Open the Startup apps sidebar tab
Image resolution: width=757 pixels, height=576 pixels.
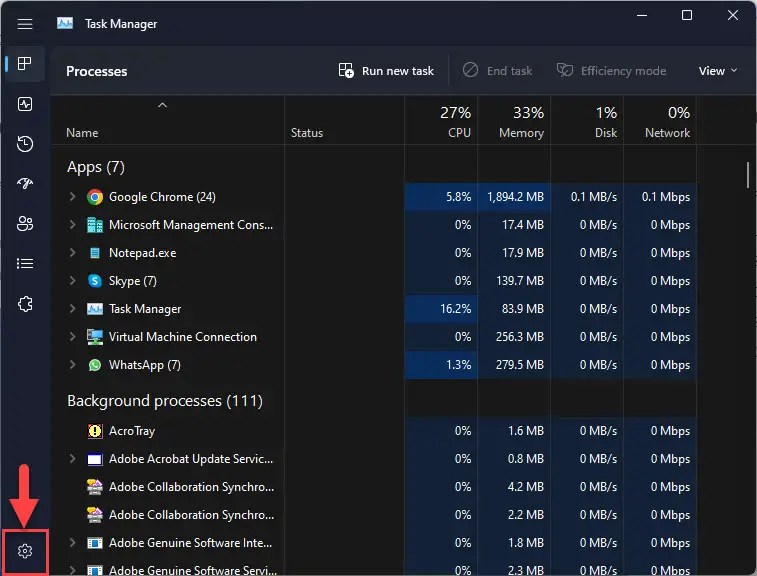[x=25, y=183]
